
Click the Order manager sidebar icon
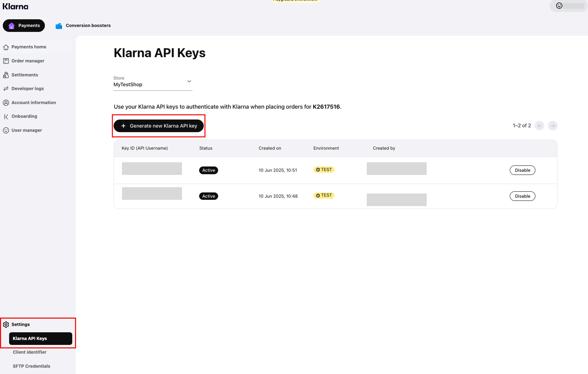point(6,61)
